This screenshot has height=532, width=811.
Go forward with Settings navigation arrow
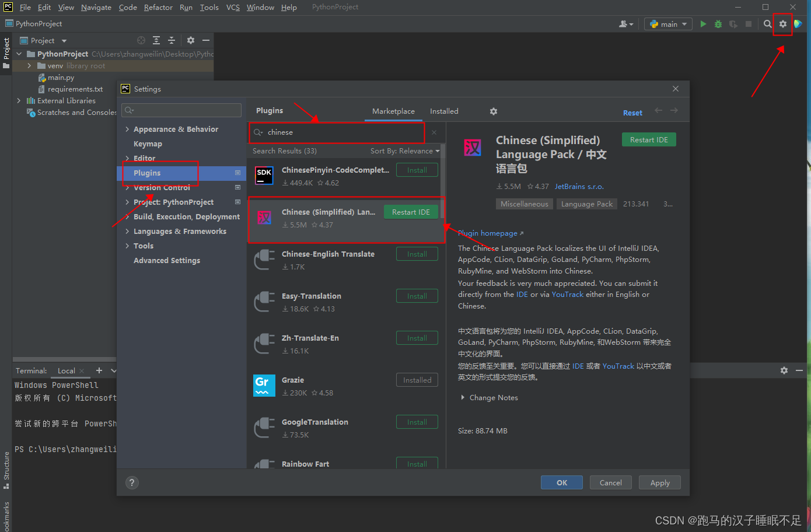click(x=674, y=110)
